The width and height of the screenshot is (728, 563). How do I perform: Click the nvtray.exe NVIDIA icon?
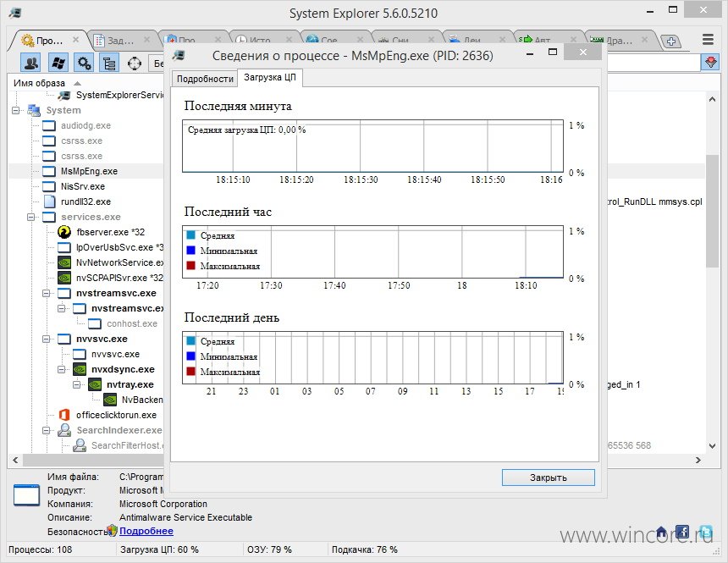point(95,384)
